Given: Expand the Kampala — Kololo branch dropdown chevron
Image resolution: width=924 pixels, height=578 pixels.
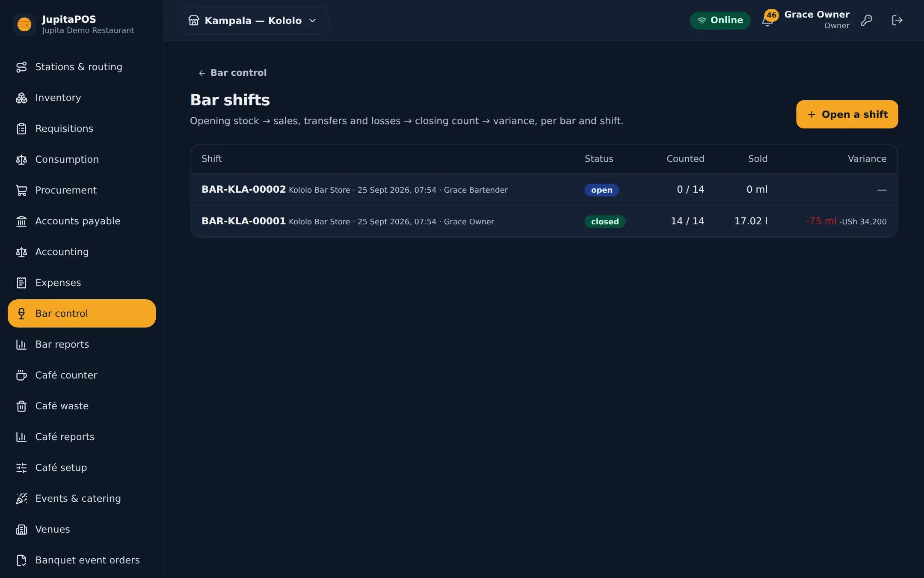Looking at the screenshot, I should point(313,21).
